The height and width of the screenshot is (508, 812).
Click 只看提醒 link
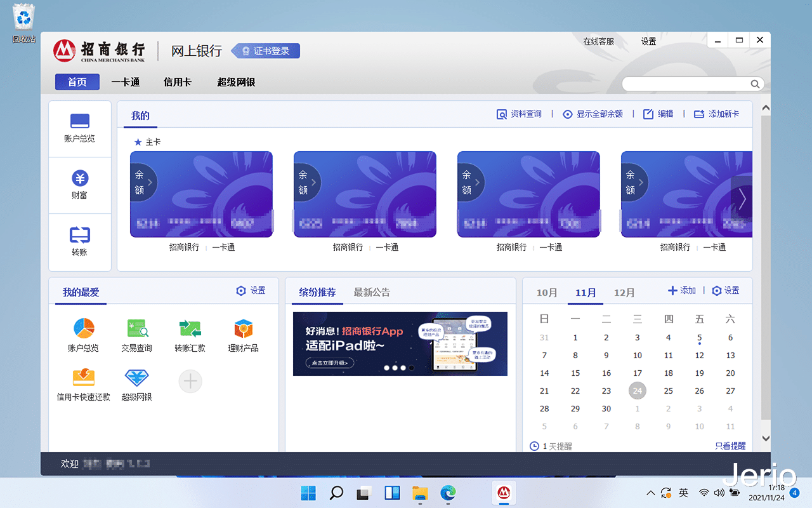click(730, 446)
